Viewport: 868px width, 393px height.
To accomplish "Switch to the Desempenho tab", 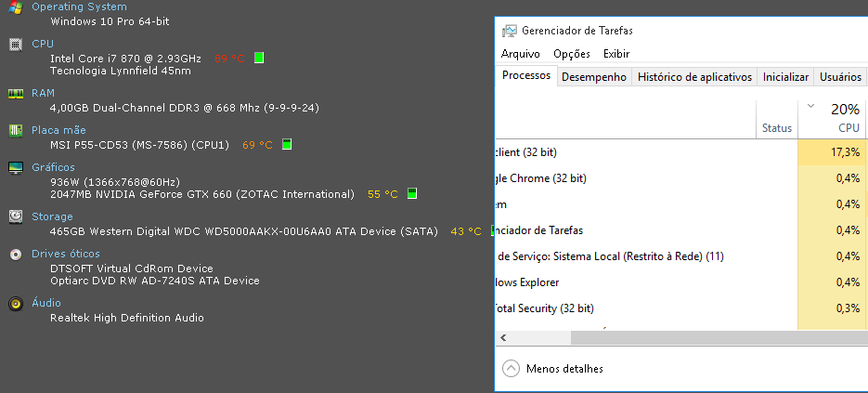I will point(594,77).
